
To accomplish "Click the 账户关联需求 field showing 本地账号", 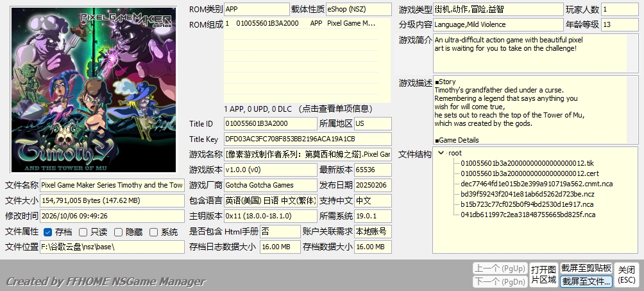I will point(373,231).
